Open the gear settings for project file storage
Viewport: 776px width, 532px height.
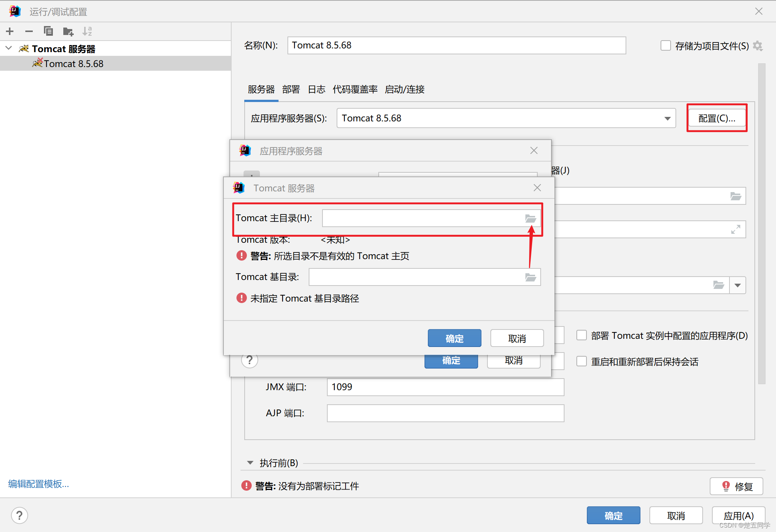758,46
